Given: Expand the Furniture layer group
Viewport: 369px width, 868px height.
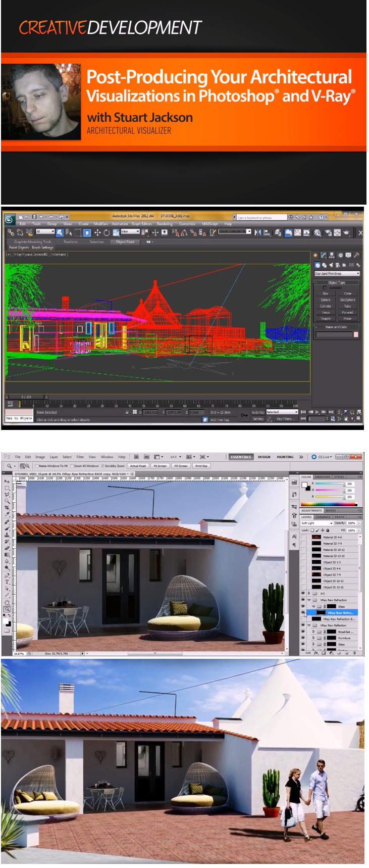Looking at the screenshot, I should (x=313, y=638).
